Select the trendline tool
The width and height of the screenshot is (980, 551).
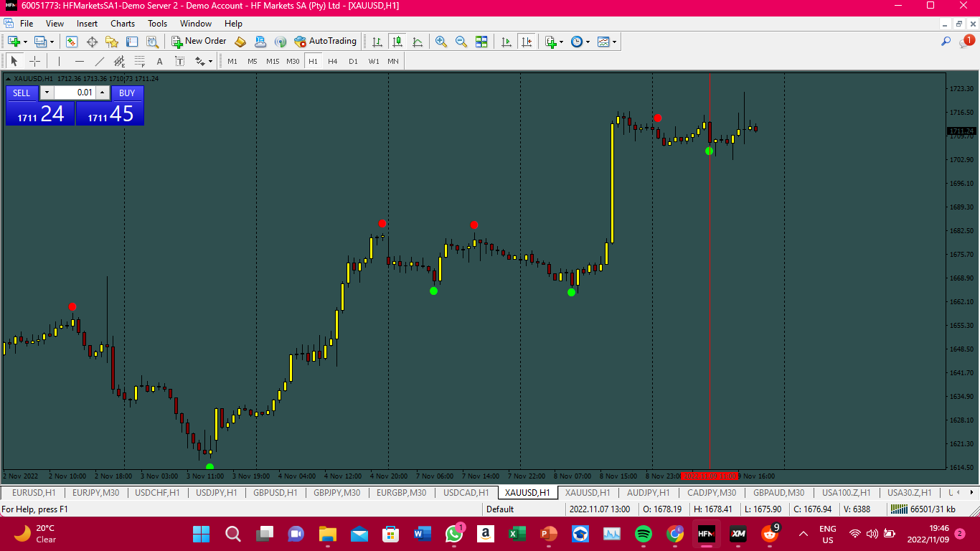pyautogui.click(x=99, y=61)
